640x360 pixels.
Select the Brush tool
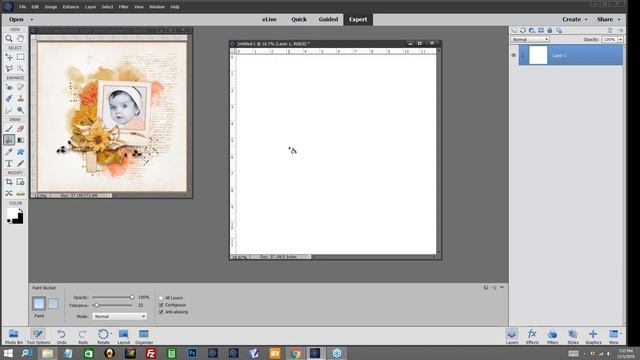9,129
